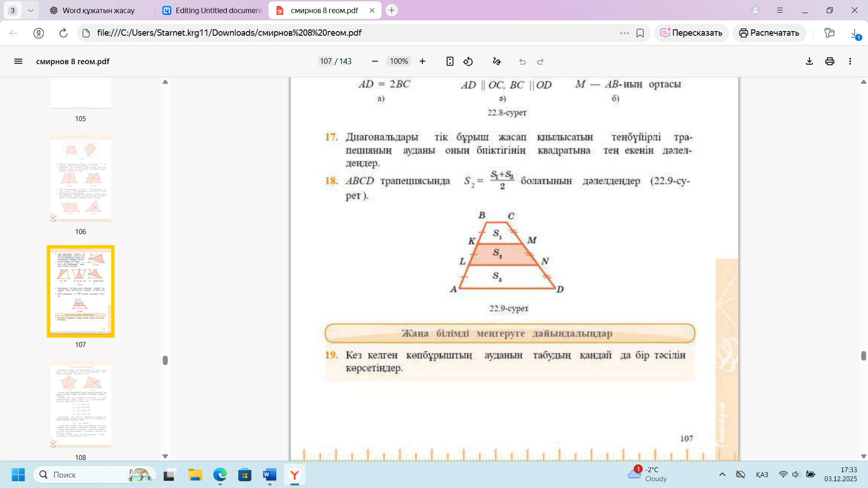Image resolution: width=868 pixels, height=488 pixels.
Task: Click the page number input field
Action: [x=325, y=61]
